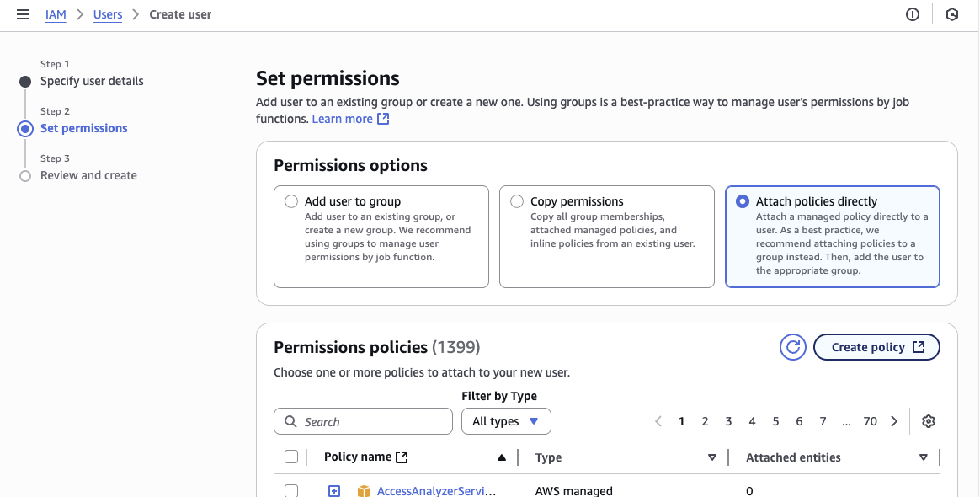Click the previous page arrow

coord(658,421)
